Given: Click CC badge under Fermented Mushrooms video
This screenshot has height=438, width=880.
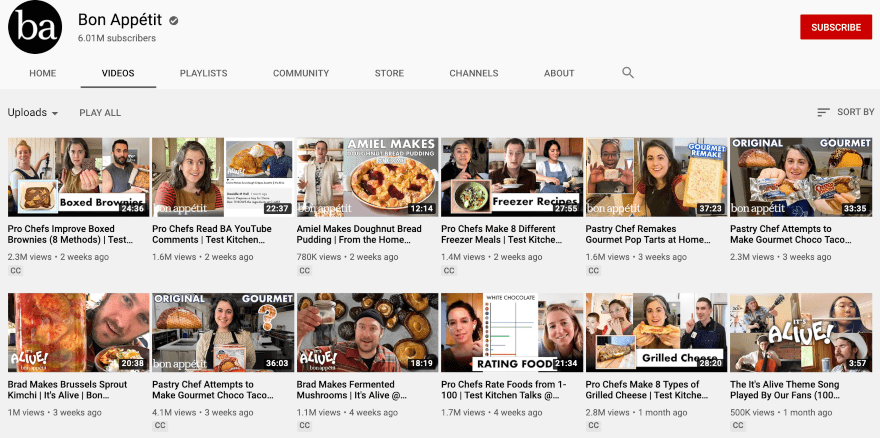Looking at the screenshot, I should pos(305,425).
